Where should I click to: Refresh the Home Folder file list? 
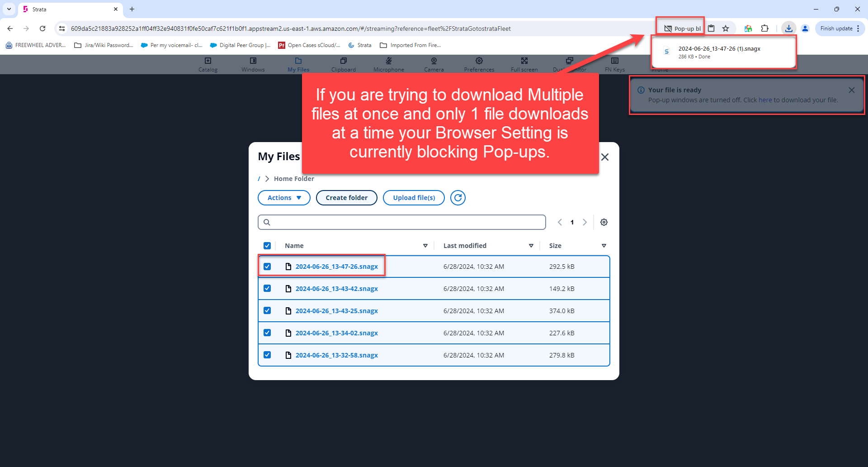click(458, 198)
